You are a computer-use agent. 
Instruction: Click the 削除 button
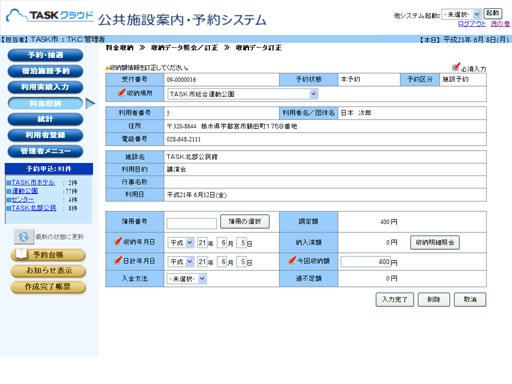pos(434,299)
